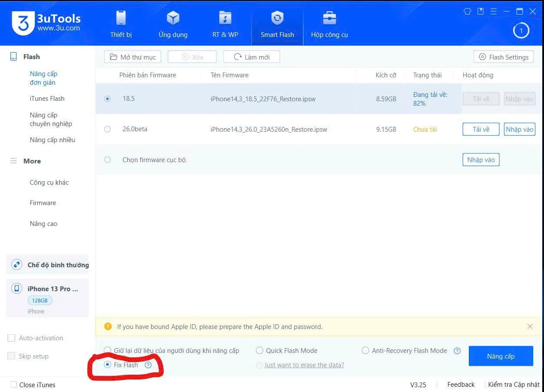Open the Ứng dụng apps section
This screenshot has width=544, height=392.
point(173,24)
